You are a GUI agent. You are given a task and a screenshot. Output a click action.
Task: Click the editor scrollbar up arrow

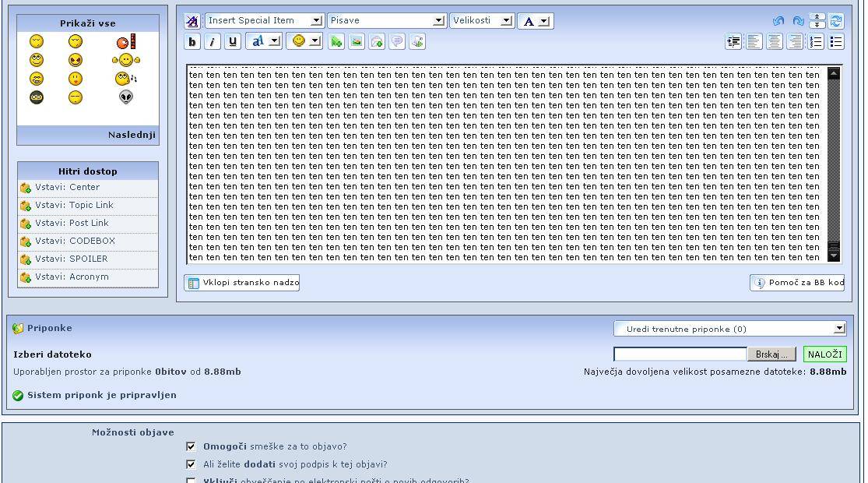pyautogui.click(x=834, y=73)
